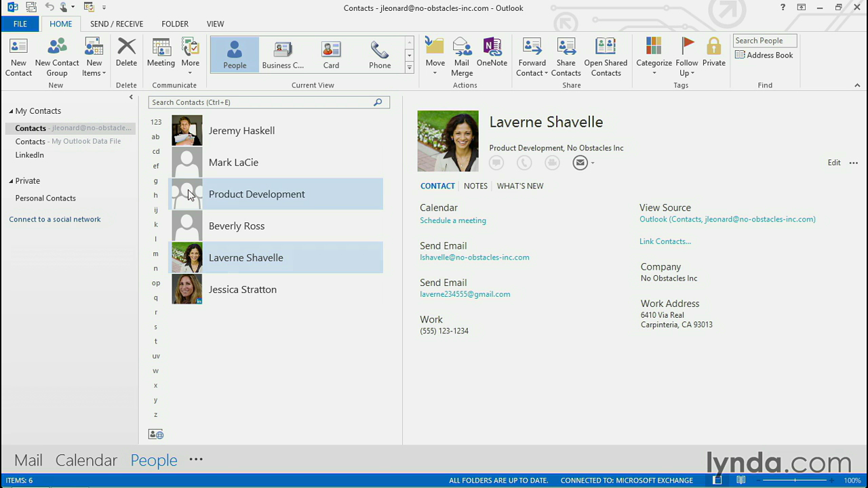
Task: Open the FOLDER tab
Action: point(175,24)
